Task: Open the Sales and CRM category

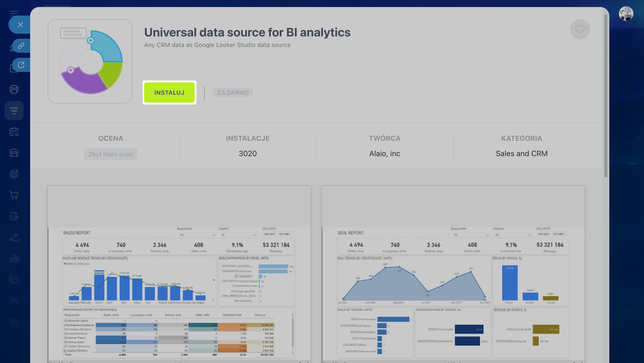Action: 521,153
